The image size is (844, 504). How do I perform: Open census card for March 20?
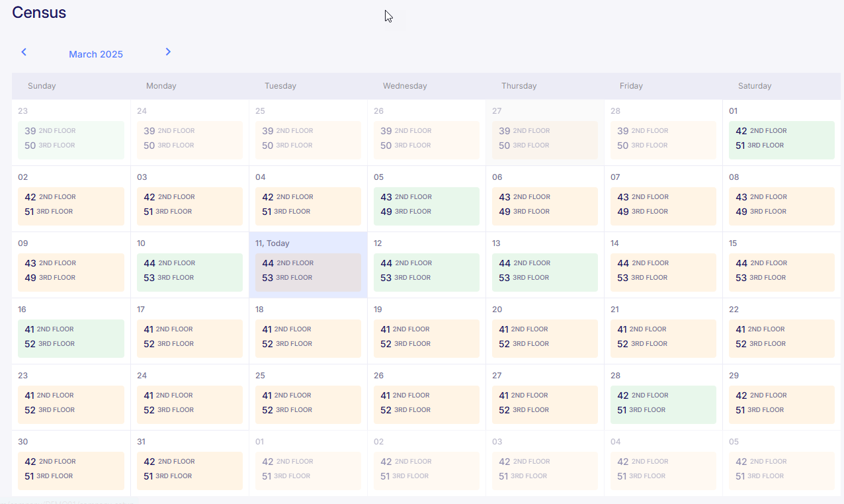545,339
